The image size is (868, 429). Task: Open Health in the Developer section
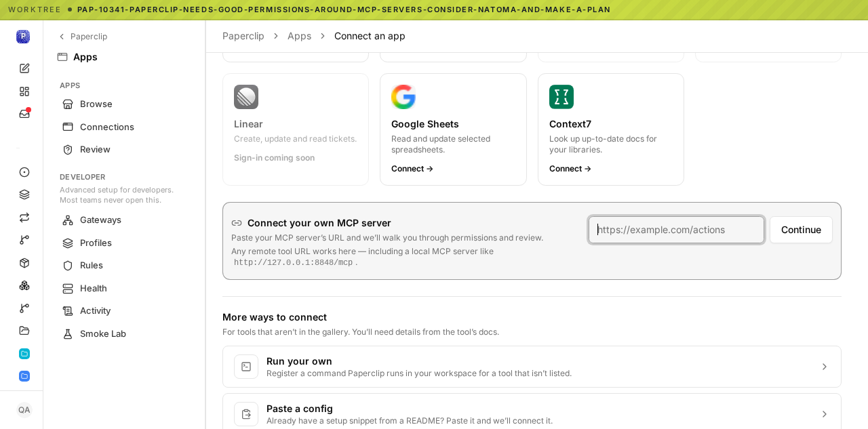(124, 288)
